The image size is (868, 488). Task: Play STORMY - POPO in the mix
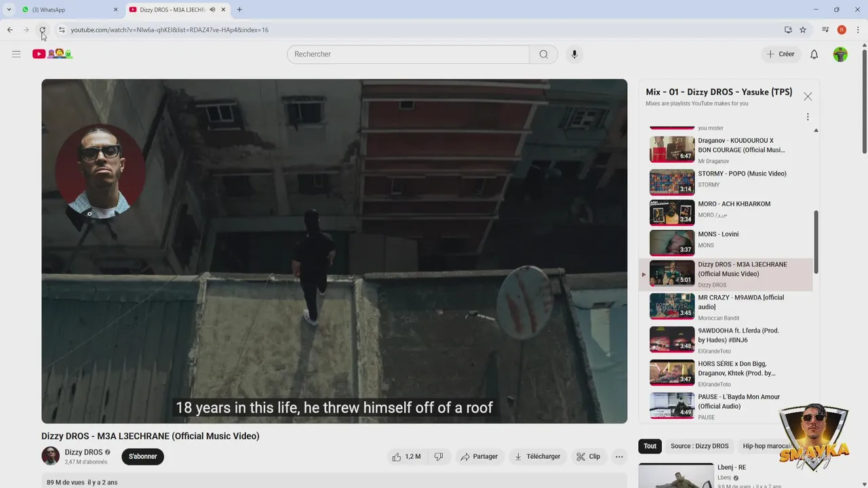pos(726,182)
